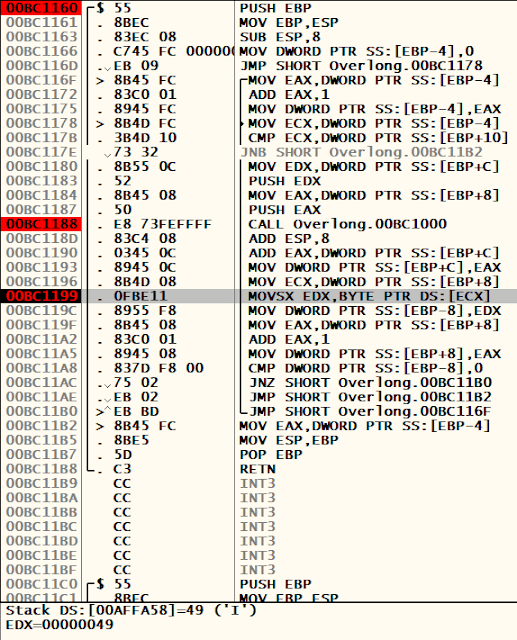This screenshot has width=517, height=640.
Task: Click address 00BC11B9
Action: click(x=41, y=483)
